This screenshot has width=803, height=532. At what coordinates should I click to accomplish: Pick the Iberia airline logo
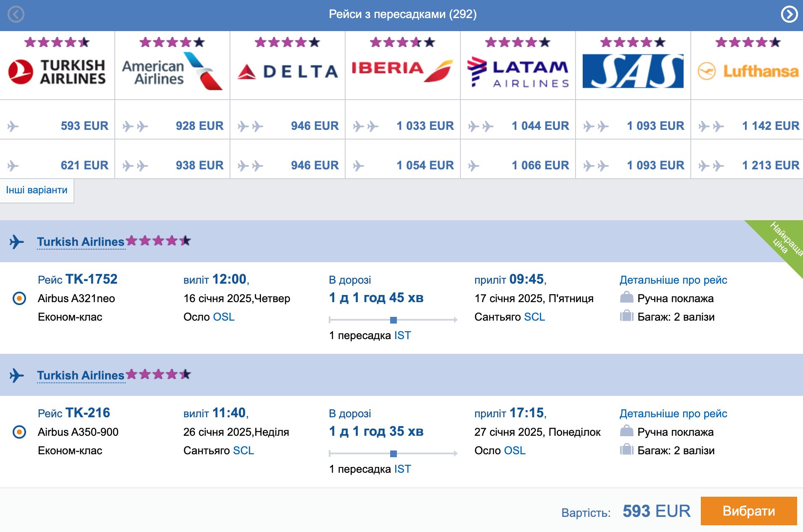pos(403,71)
